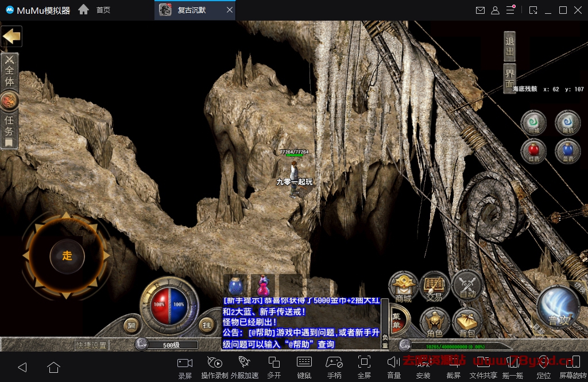Click the MuMu home house icon
588x382 pixels.
(x=84, y=9)
